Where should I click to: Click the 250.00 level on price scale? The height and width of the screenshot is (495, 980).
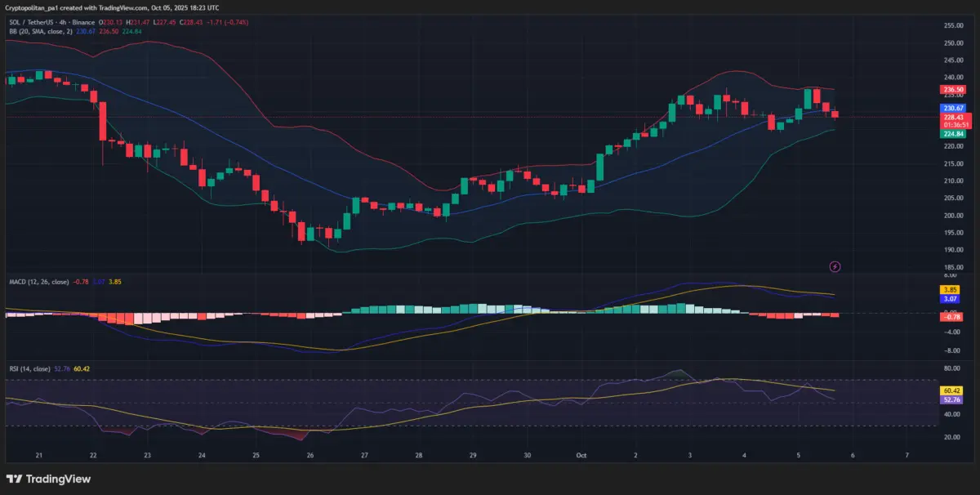952,42
